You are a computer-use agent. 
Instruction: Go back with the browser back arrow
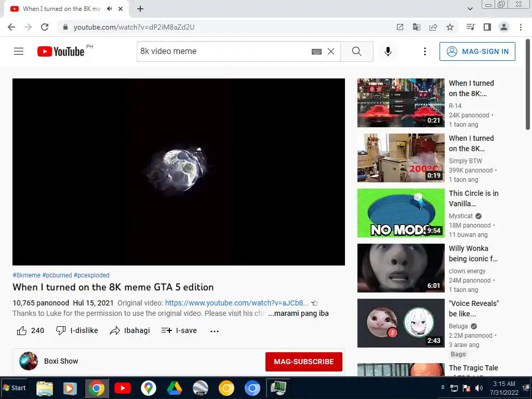click(x=11, y=27)
